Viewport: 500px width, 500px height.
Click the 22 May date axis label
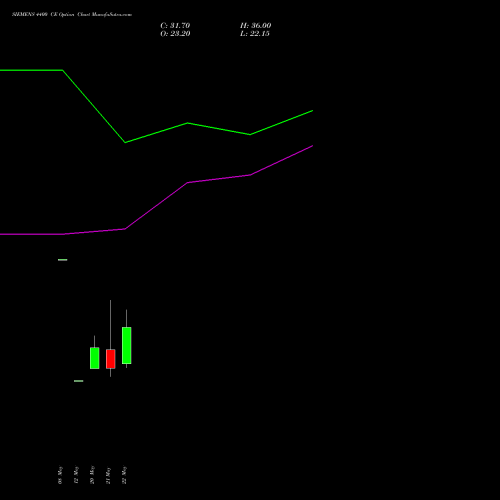124,475
